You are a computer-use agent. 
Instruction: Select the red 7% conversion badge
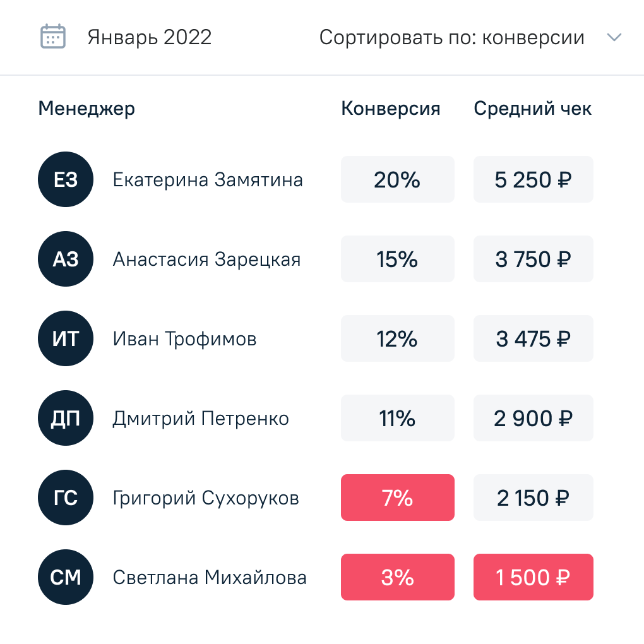click(x=398, y=498)
